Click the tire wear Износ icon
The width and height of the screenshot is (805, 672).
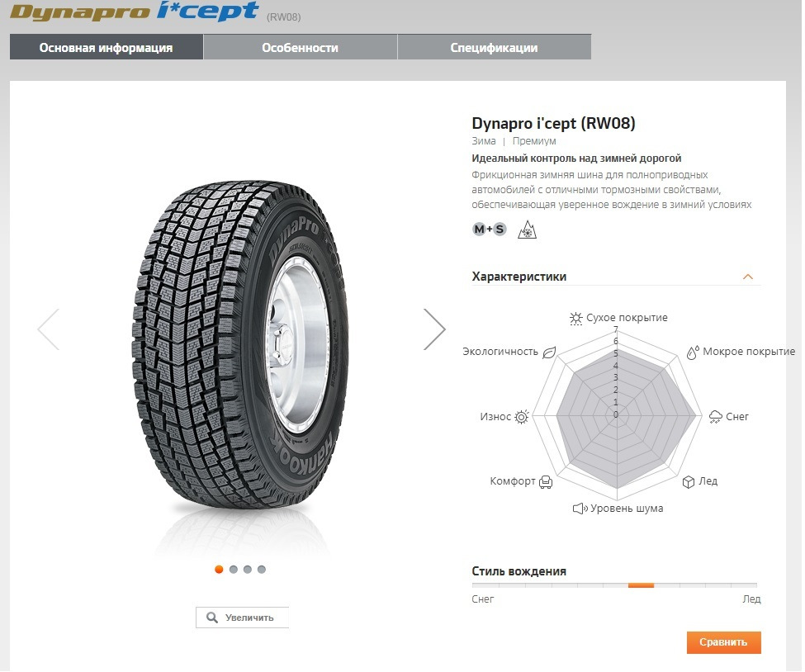pyautogui.click(x=522, y=417)
